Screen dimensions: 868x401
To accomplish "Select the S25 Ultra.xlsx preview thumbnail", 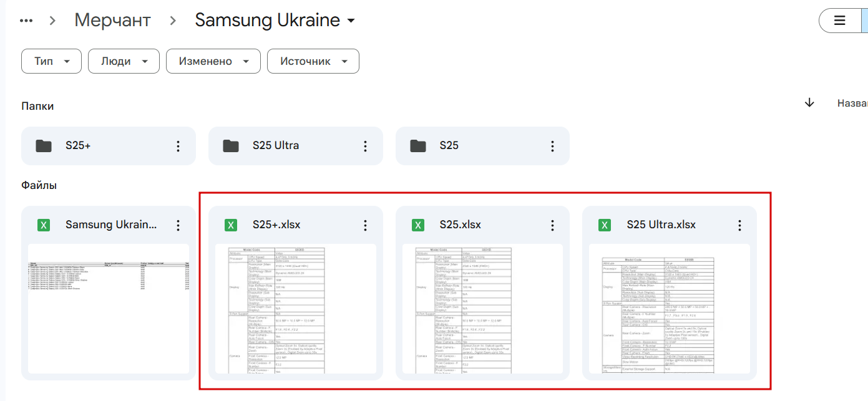I will 670,309.
